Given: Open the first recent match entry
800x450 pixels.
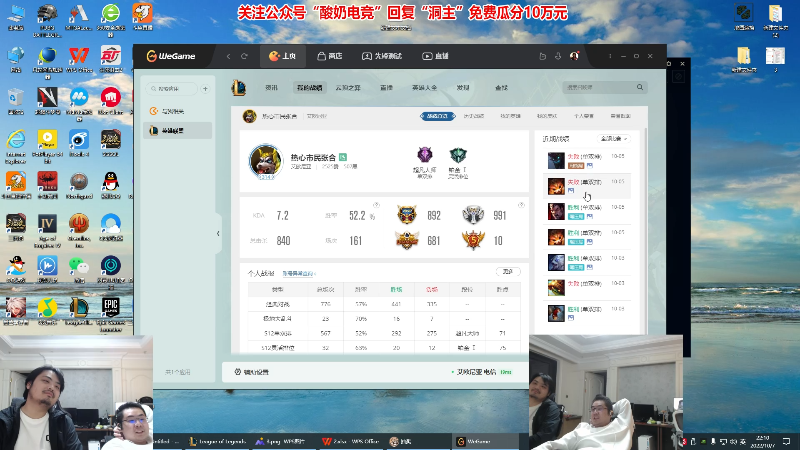Looking at the screenshot, I should click(x=587, y=160).
